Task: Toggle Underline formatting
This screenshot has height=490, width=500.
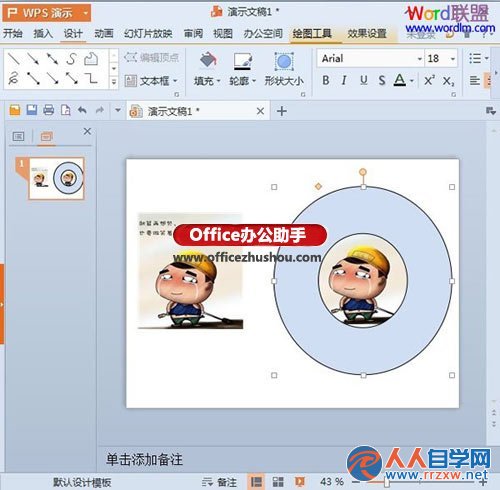Action: (x=364, y=80)
